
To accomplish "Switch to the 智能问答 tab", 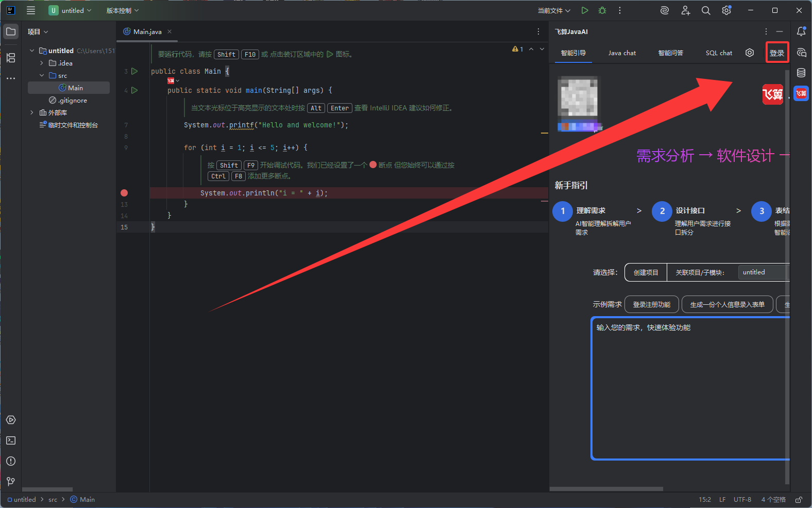I will coord(671,53).
